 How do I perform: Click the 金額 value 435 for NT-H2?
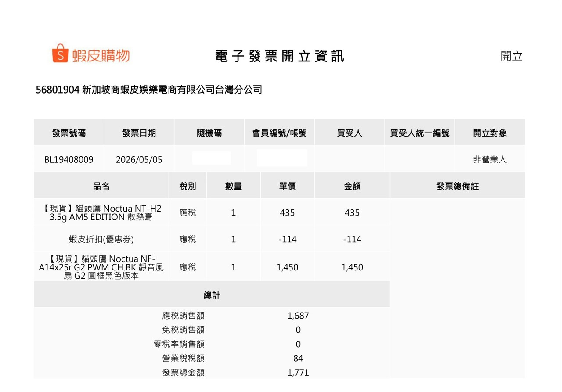352,213
